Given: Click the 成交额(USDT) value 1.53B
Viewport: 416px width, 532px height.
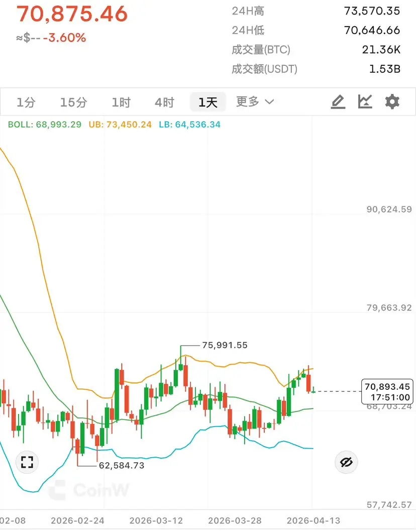Looking at the screenshot, I should tap(385, 69).
